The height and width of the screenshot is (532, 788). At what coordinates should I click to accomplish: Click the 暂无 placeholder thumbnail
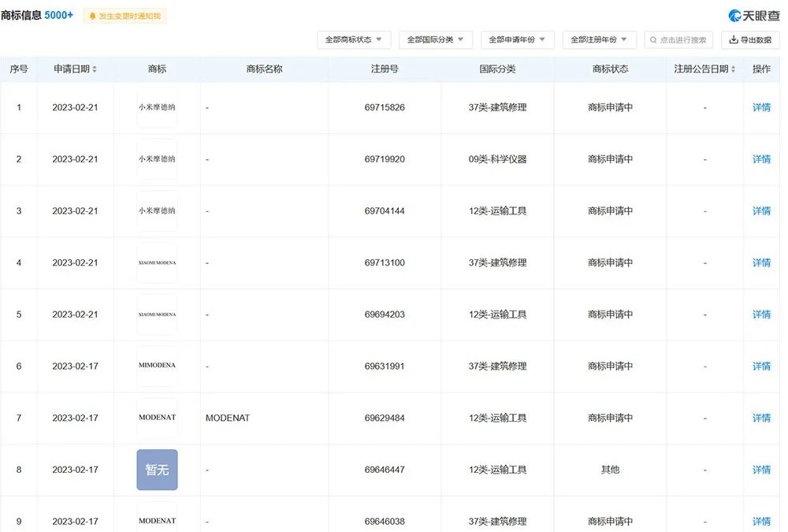pos(158,470)
